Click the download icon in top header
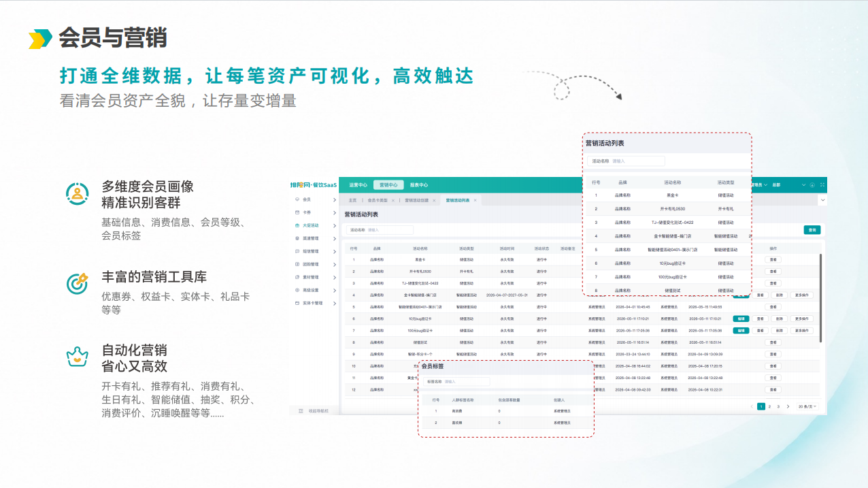Image resolution: width=868 pixels, height=488 pixels. [812, 185]
